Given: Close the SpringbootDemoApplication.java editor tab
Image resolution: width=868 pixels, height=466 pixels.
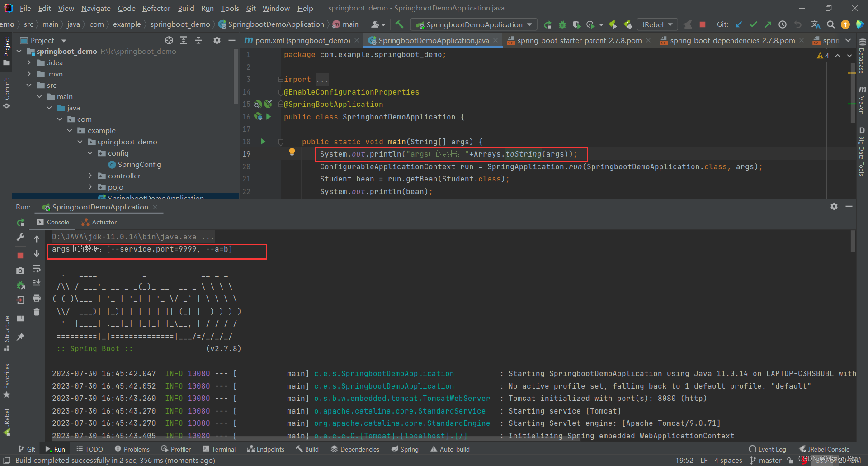Looking at the screenshot, I should point(495,40).
